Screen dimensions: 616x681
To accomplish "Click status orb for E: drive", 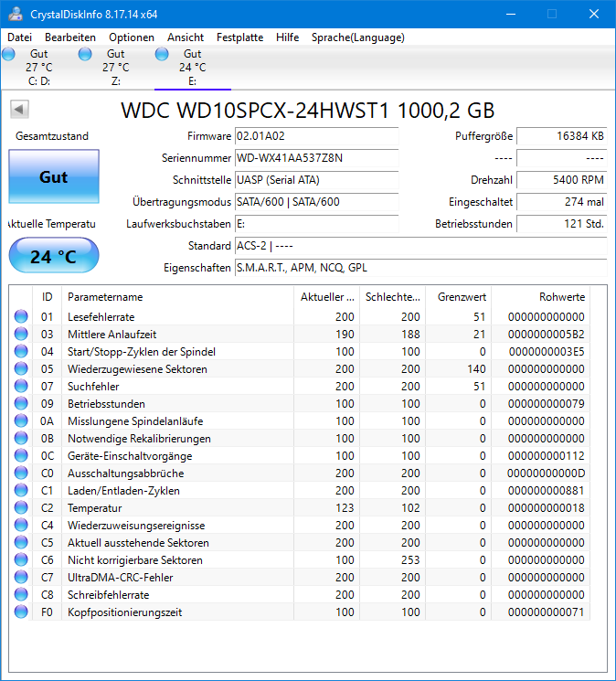I will [x=162, y=54].
